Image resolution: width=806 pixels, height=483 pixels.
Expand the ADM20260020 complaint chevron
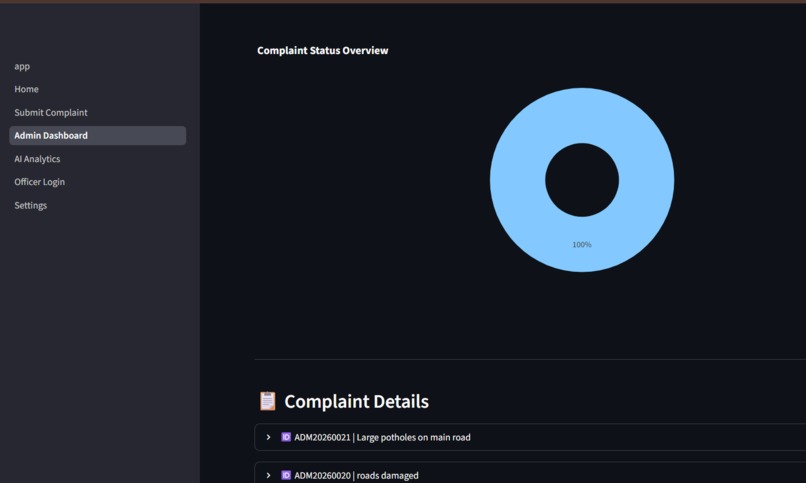268,475
